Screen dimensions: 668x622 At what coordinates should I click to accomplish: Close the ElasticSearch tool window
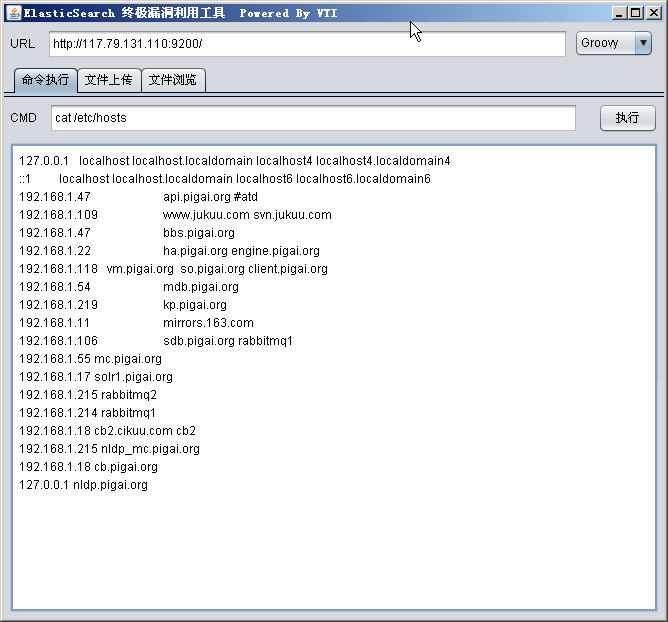click(x=654, y=13)
